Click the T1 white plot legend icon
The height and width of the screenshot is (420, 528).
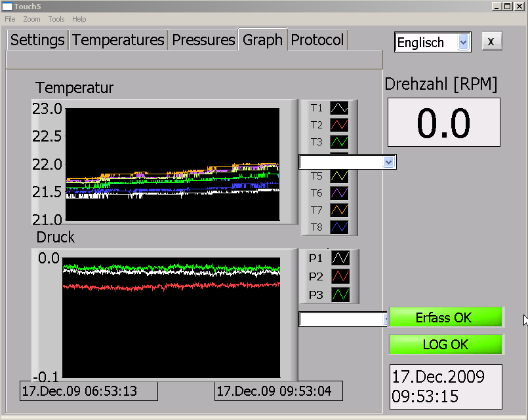(x=339, y=108)
